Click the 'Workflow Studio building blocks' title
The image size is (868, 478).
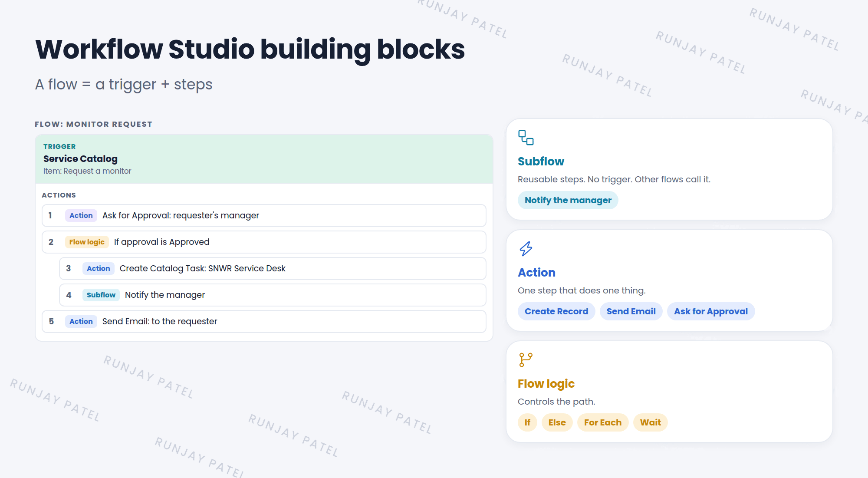250,49
